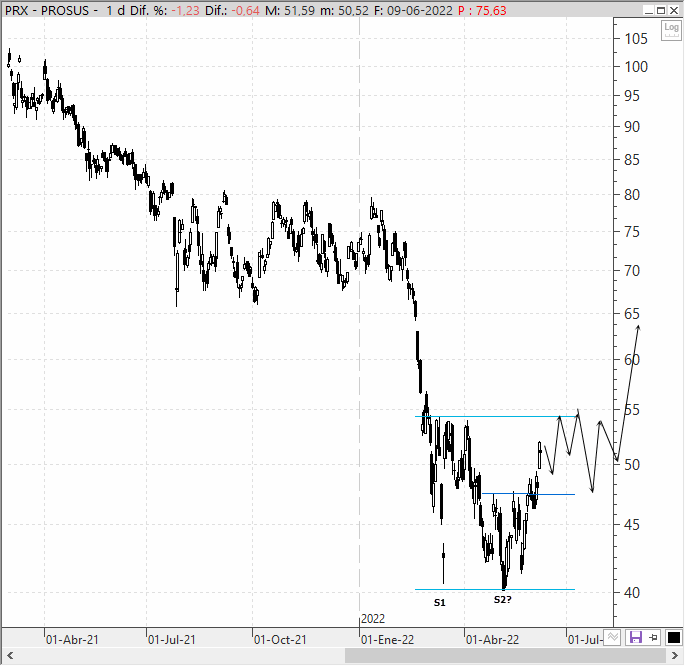Screen dimensions: 685x666
Task: Click the "PRX - PROSUS" title text
Action: click(x=47, y=10)
